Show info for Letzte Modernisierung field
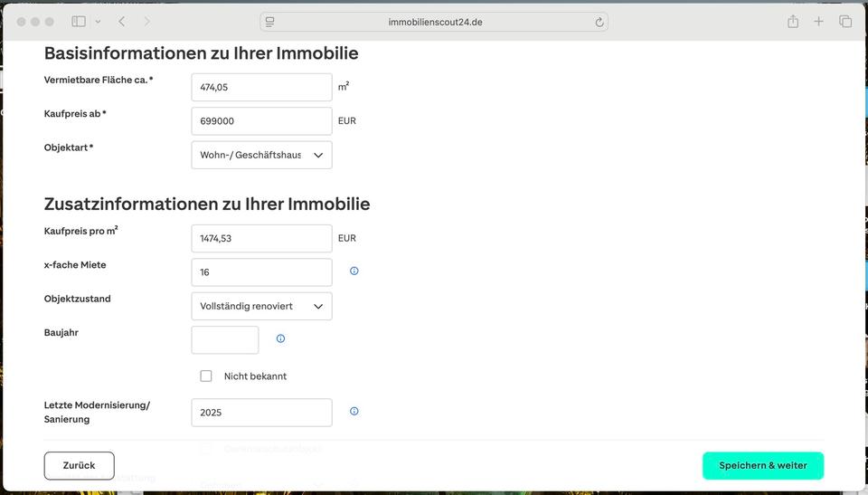This screenshot has height=495, width=868. click(354, 411)
